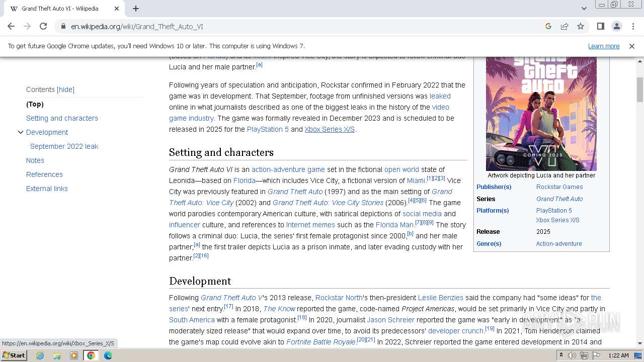Open Florida Man link
644x362 pixels.
(x=394, y=225)
